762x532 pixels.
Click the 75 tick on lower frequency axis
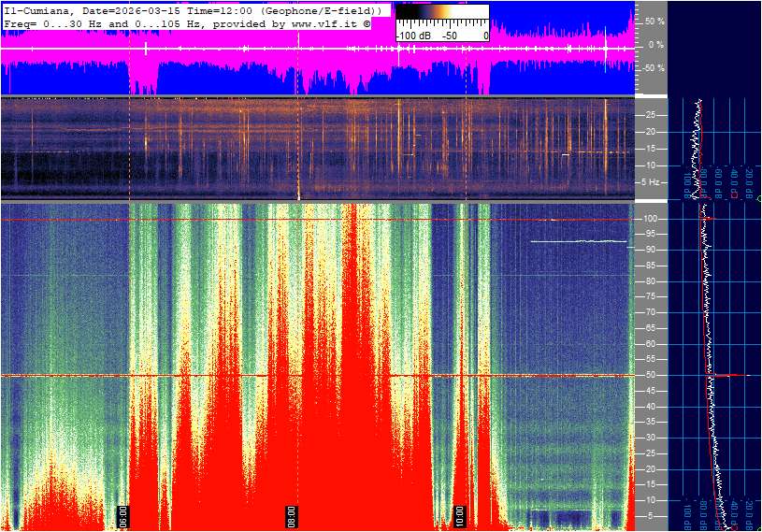click(x=651, y=296)
